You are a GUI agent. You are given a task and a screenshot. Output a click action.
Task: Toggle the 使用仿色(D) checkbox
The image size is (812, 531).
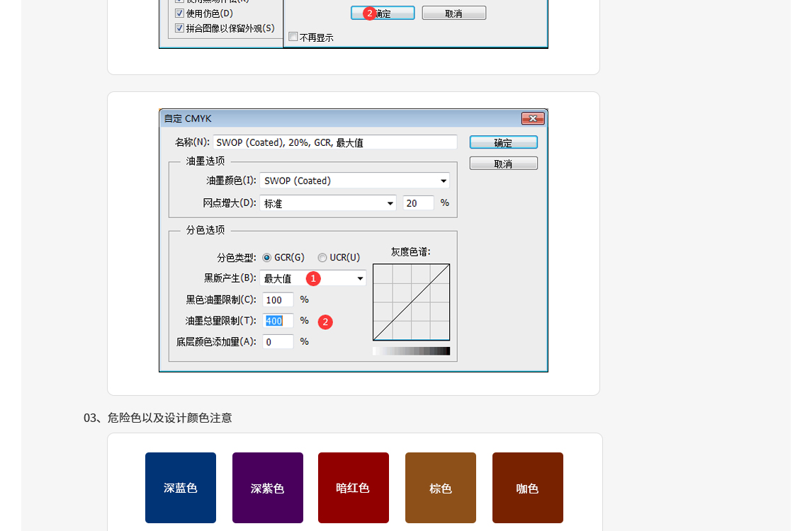(179, 13)
